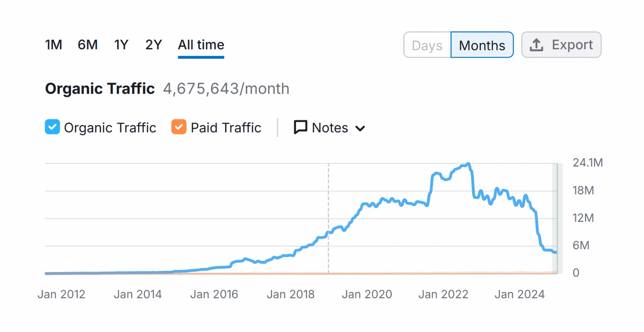Click the Notes speech bubble icon
This screenshot has height=332, width=644.
(301, 127)
